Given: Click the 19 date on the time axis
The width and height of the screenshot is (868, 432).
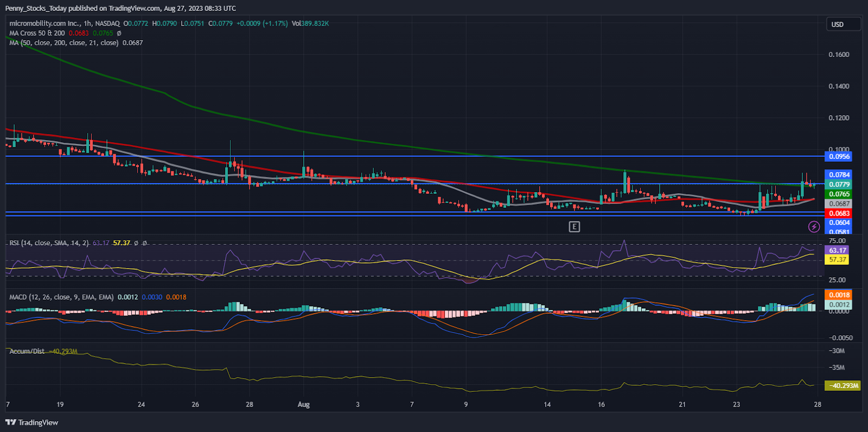Looking at the screenshot, I should coord(60,405).
